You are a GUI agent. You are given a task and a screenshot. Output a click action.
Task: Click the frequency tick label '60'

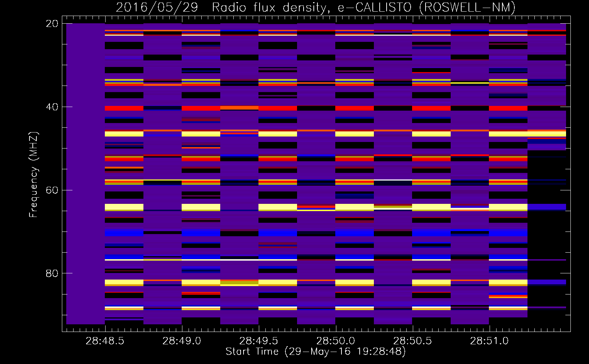(52, 190)
